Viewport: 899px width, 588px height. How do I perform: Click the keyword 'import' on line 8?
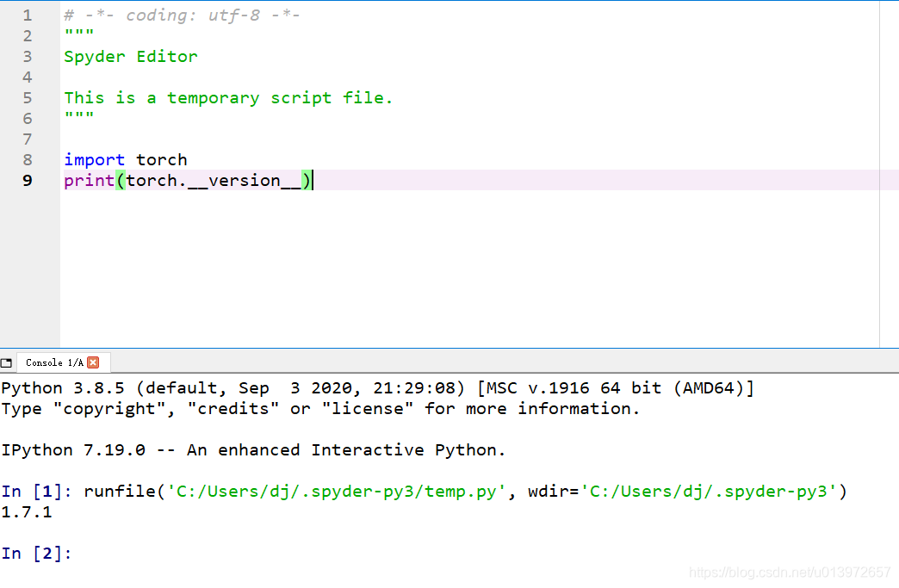click(94, 159)
